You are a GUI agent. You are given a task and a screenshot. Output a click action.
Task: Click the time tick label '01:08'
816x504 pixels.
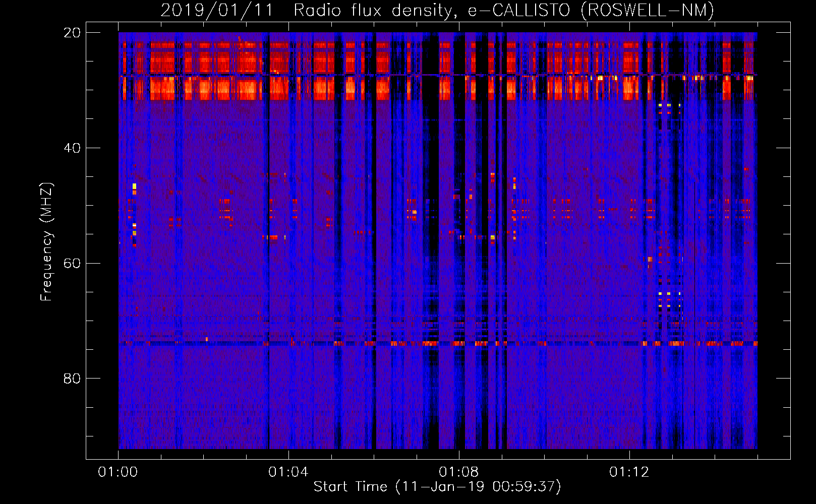459,472
